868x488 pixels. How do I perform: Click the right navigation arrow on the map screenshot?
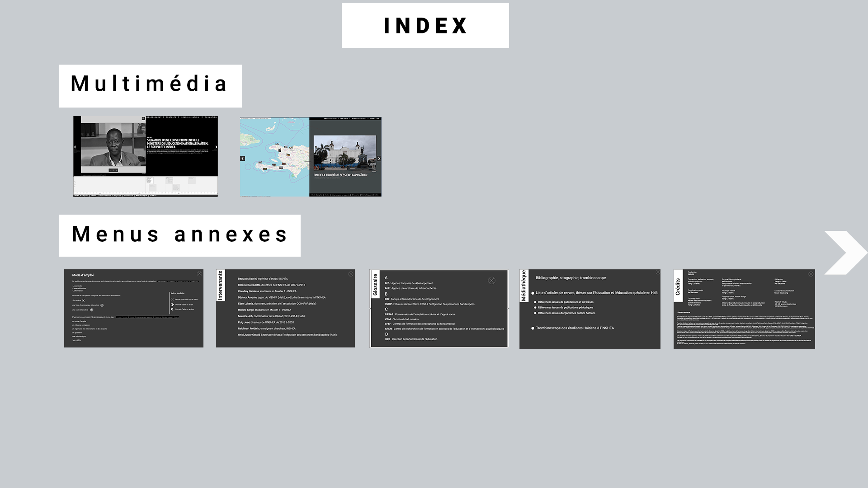pos(379,159)
